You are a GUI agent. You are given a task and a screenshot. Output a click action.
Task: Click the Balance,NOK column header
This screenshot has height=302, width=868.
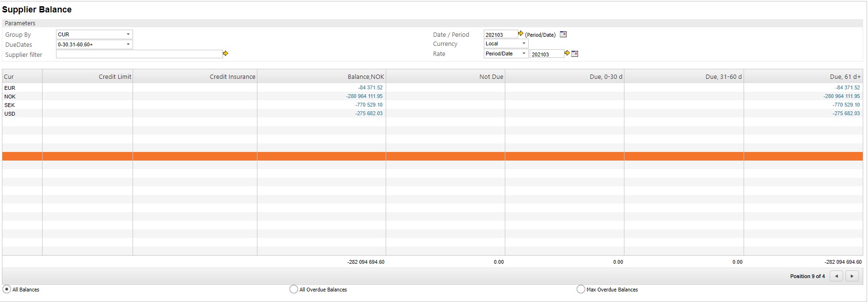(366, 76)
